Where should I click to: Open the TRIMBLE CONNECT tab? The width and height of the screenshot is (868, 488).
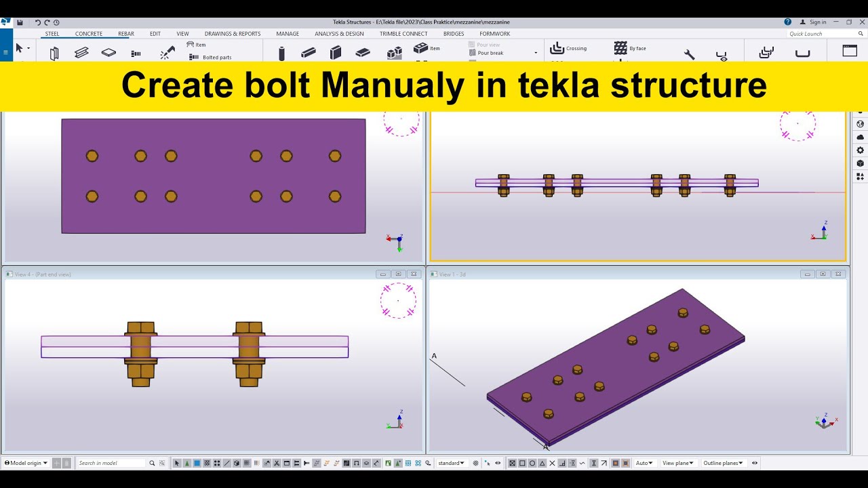(x=403, y=34)
